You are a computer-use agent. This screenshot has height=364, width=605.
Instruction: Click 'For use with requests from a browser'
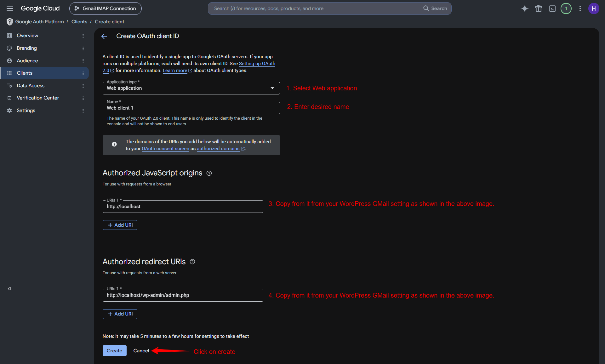click(x=137, y=184)
